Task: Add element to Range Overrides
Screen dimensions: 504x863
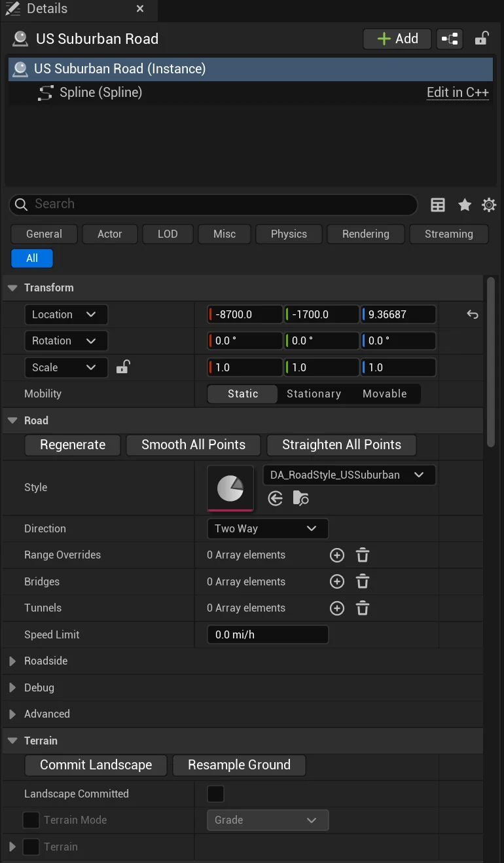Action: click(337, 555)
